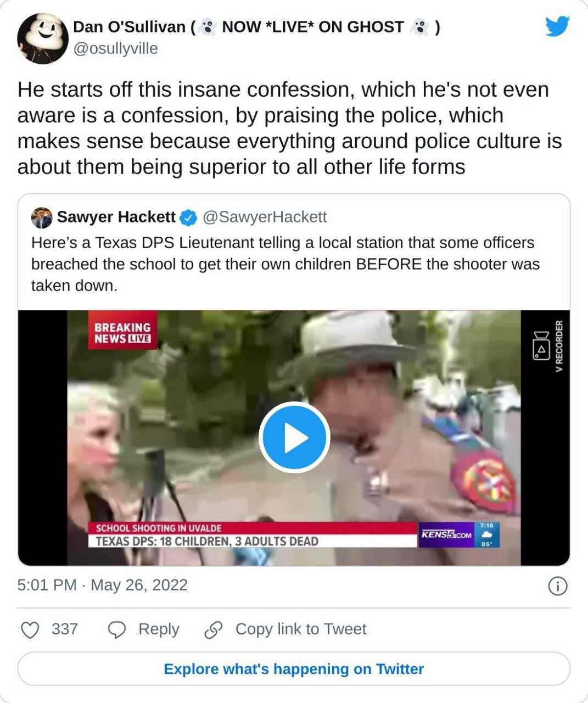
Task: Open the tweet info icon
Action: (557, 587)
